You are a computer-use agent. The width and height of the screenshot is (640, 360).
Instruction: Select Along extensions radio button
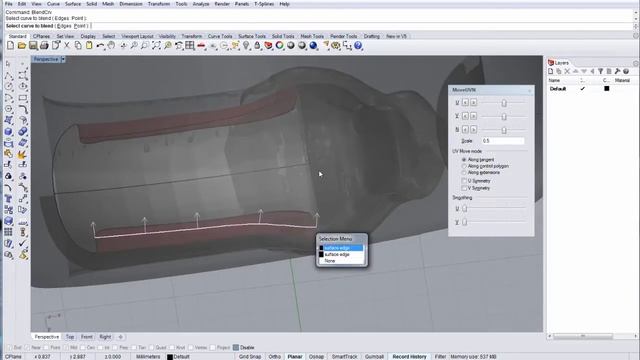[x=464, y=172]
